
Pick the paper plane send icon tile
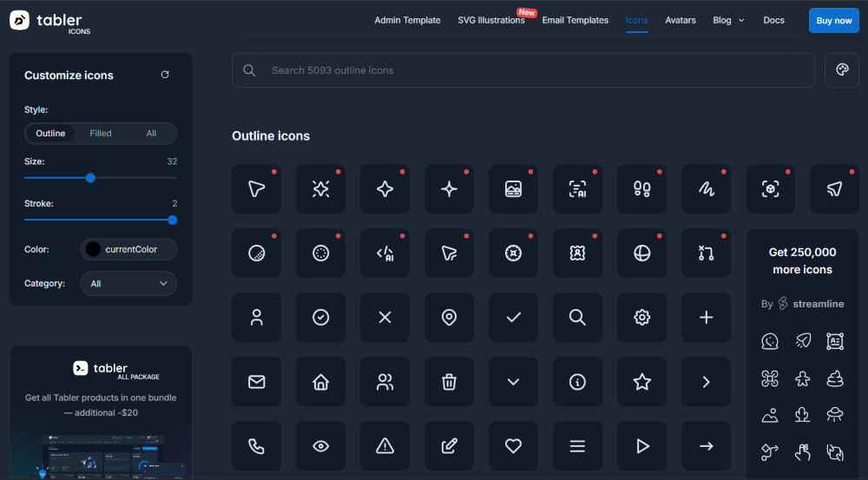pos(834,189)
